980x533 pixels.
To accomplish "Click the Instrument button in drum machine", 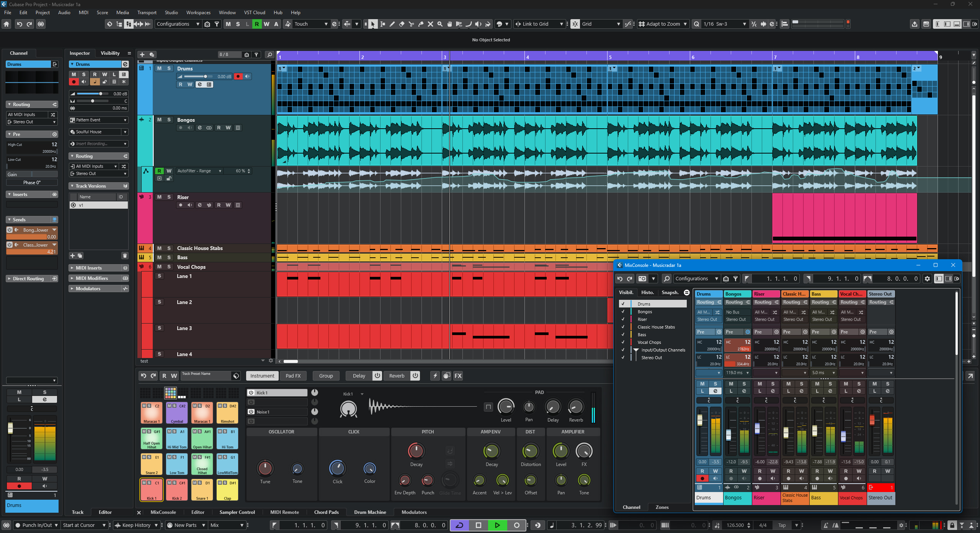I will click(262, 376).
